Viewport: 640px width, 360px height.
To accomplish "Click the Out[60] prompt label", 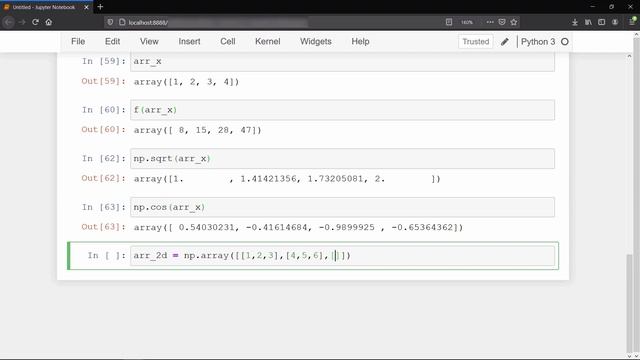I will [x=104, y=129].
